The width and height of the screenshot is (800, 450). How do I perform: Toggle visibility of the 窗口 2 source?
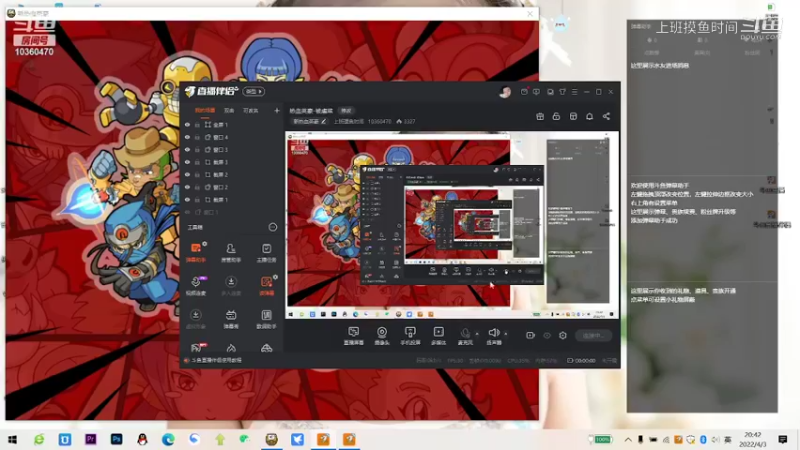[x=187, y=187]
